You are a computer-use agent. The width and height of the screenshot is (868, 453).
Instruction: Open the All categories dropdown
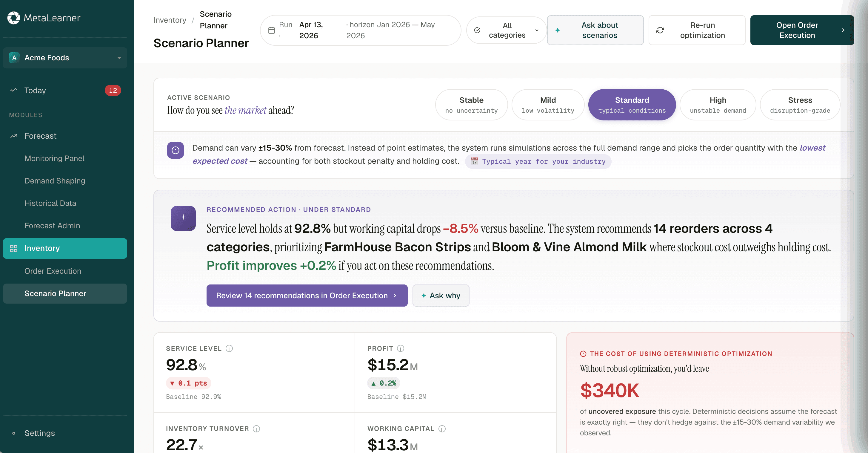506,30
